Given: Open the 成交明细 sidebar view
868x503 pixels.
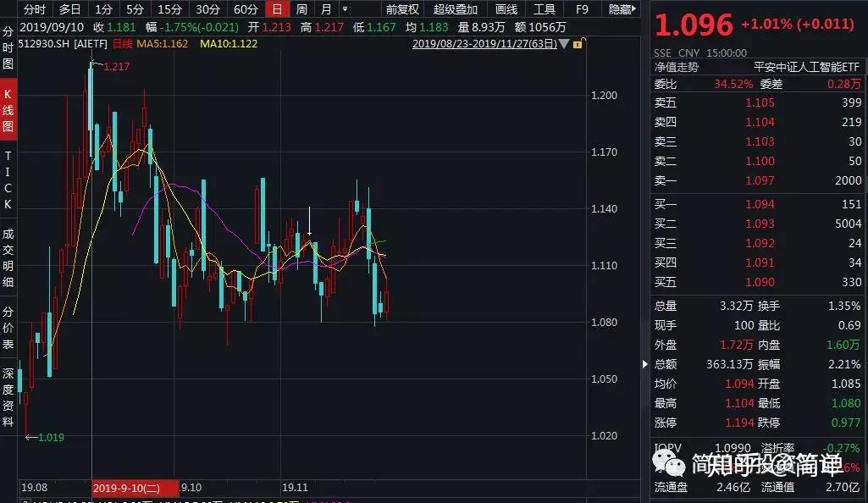Looking at the screenshot, I should point(8,258).
